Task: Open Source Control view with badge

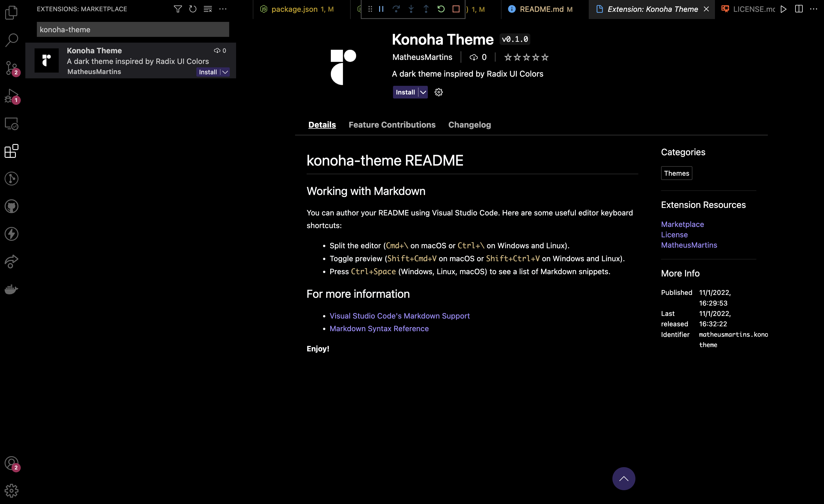Action: tap(11, 68)
